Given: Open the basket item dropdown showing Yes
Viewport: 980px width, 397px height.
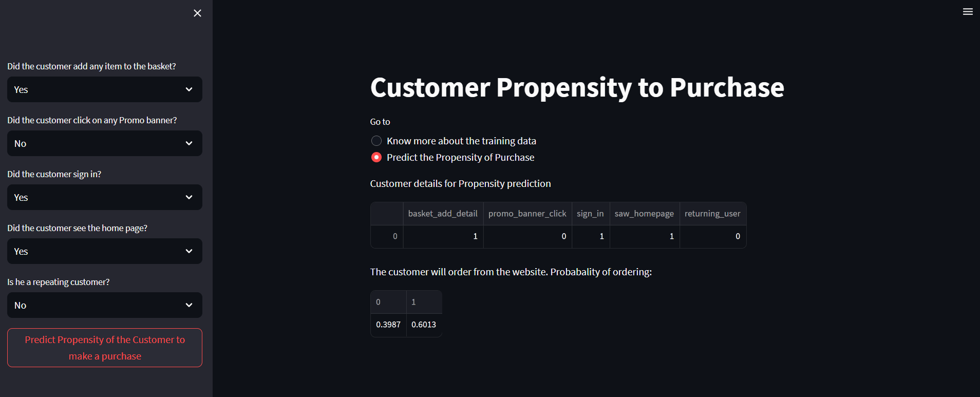Looking at the screenshot, I should point(104,89).
